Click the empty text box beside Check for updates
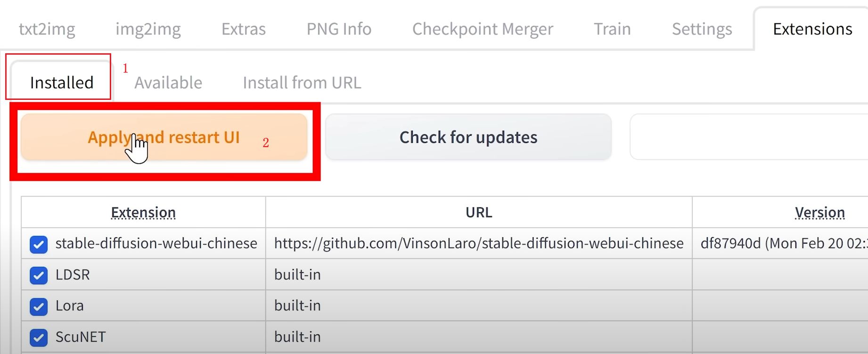 coord(749,137)
